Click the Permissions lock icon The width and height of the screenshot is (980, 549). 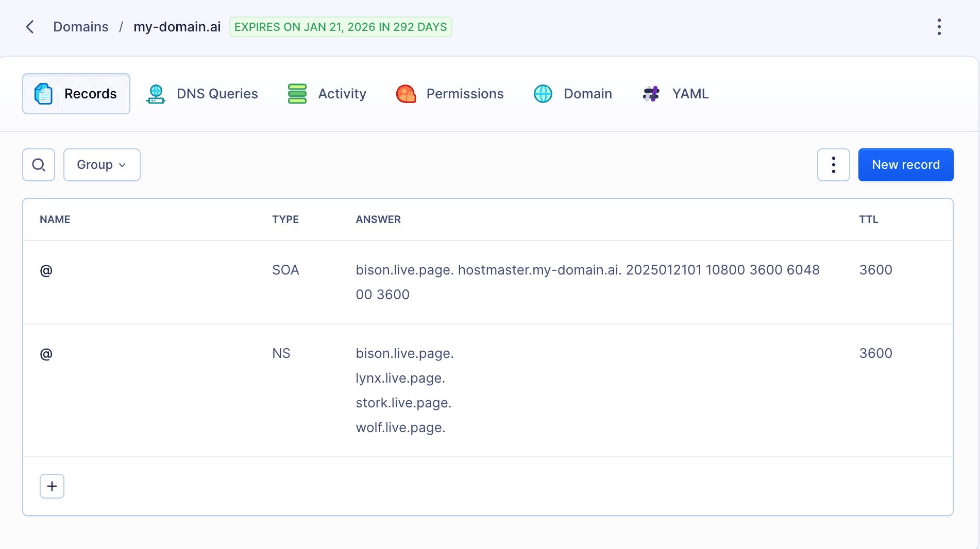tap(406, 94)
